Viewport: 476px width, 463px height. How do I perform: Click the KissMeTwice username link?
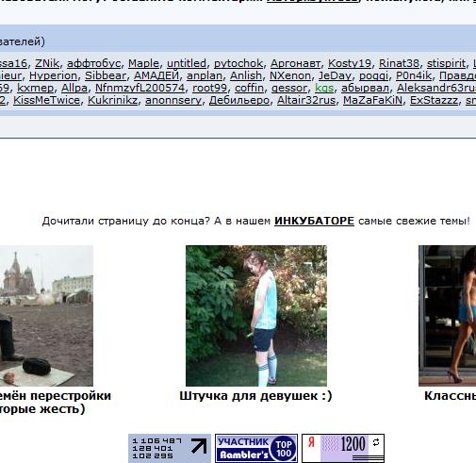point(46,100)
